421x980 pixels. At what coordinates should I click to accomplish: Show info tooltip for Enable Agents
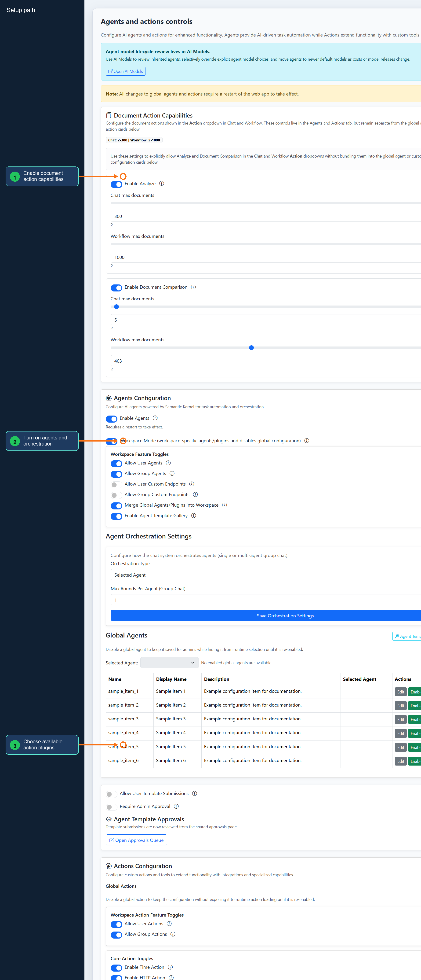155,418
